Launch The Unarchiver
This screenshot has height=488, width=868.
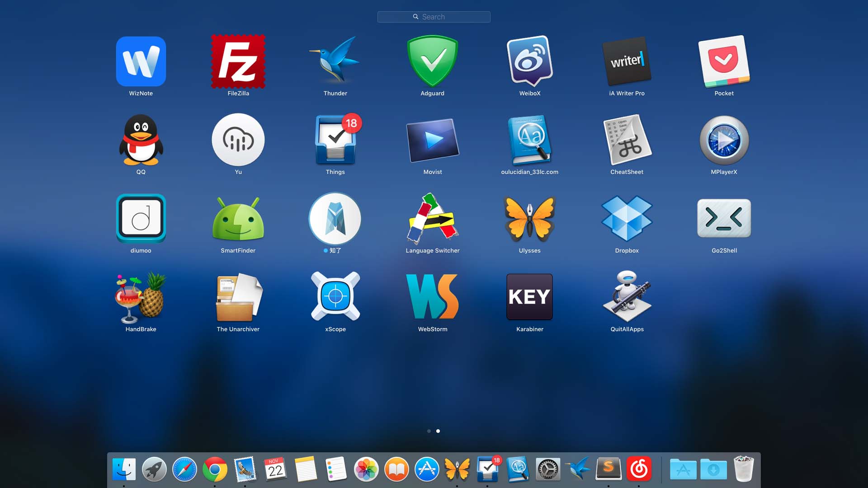tap(238, 297)
